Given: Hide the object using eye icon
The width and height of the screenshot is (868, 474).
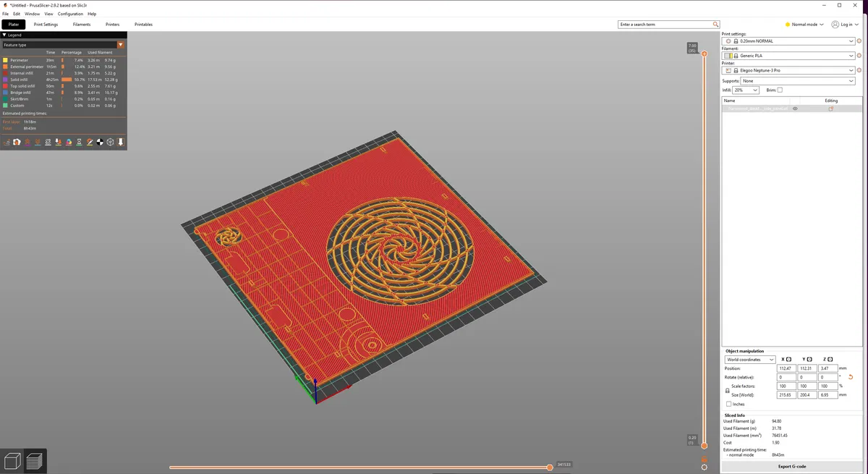Looking at the screenshot, I should [x=795, y=109].
